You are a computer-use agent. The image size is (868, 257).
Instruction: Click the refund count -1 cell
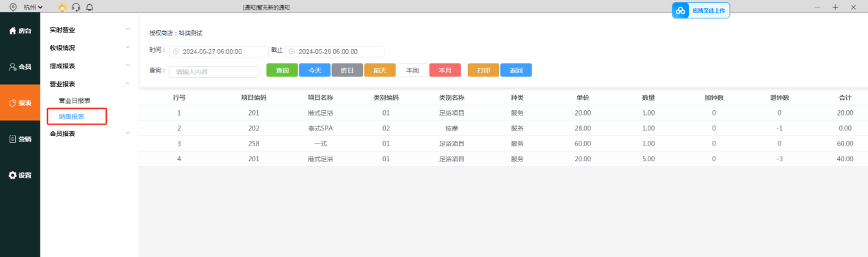[x=779, y=128]
